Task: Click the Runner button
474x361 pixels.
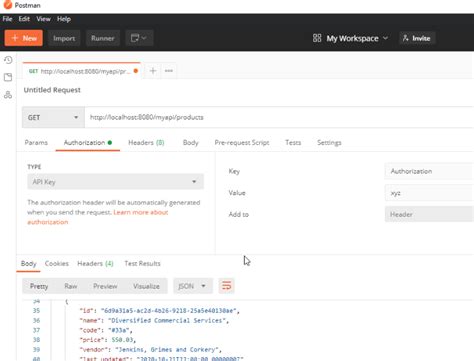Action: (103, 38)
